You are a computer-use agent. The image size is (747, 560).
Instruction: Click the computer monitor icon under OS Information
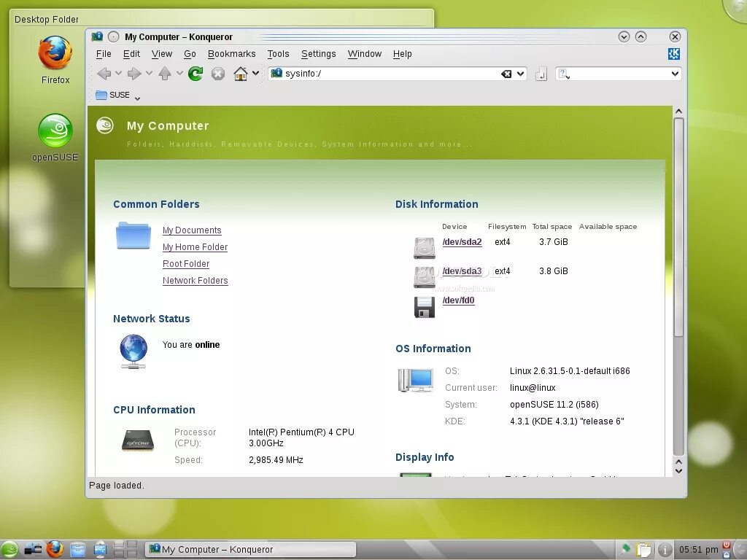(415, 380)
